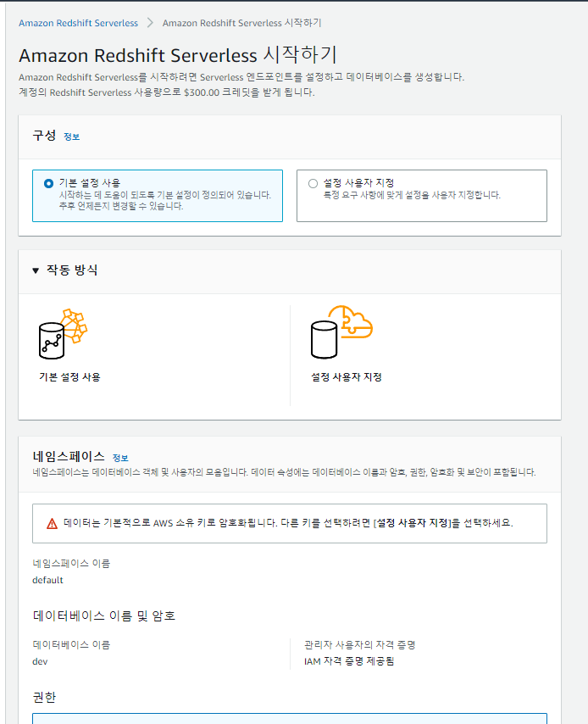Image resolution: width=588 pixels, height=724 pixels.
Task: Click the Amazon Redshift Serverless 시작하기 breadcrumb text
Action: pyautogui.click(x=241, y=23)
